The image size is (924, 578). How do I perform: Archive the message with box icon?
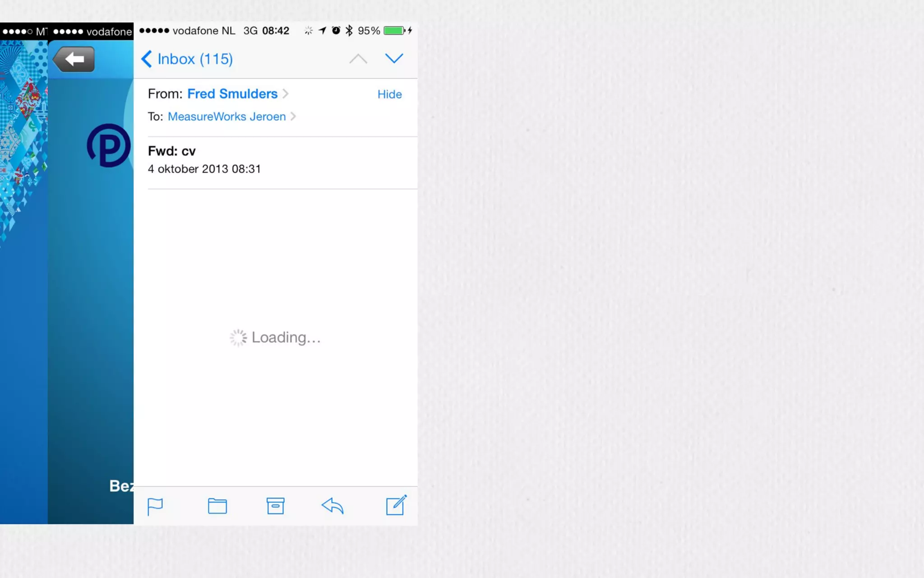[275, 506]
